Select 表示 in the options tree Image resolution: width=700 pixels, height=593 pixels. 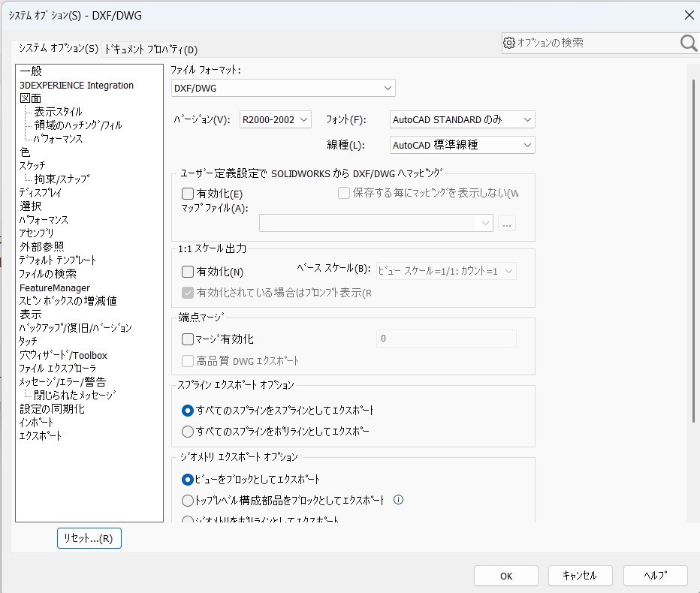[30, 314]
